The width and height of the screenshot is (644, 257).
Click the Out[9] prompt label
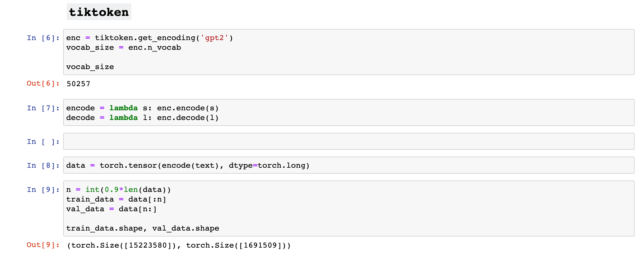(43, 245)
